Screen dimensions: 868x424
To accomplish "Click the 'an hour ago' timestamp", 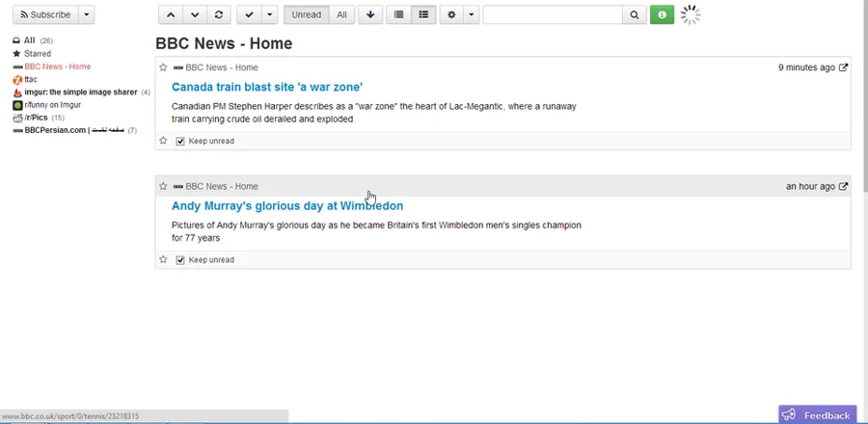I will click(x=810, y=186).
